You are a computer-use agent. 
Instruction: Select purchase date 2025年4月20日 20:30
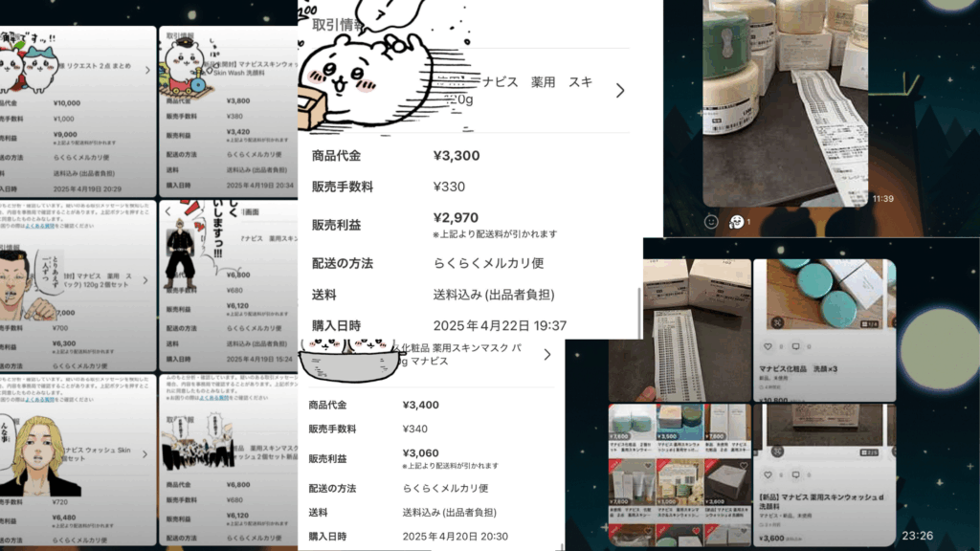455,536
